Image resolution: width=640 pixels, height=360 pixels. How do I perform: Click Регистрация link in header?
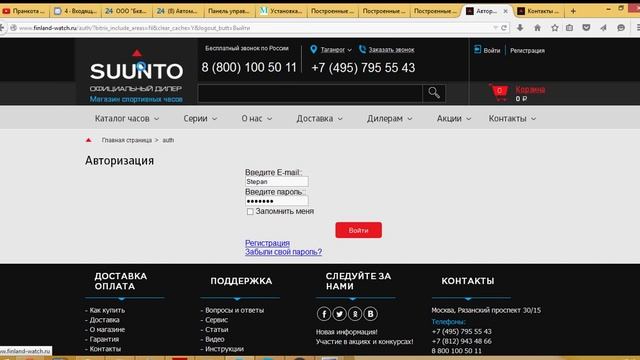click(x=527, y=51)
